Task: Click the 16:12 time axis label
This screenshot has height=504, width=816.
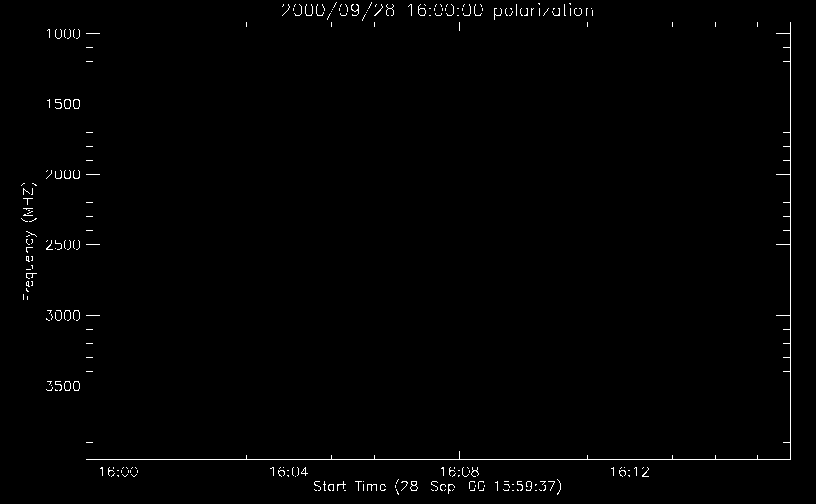Action: coord(630,472)
